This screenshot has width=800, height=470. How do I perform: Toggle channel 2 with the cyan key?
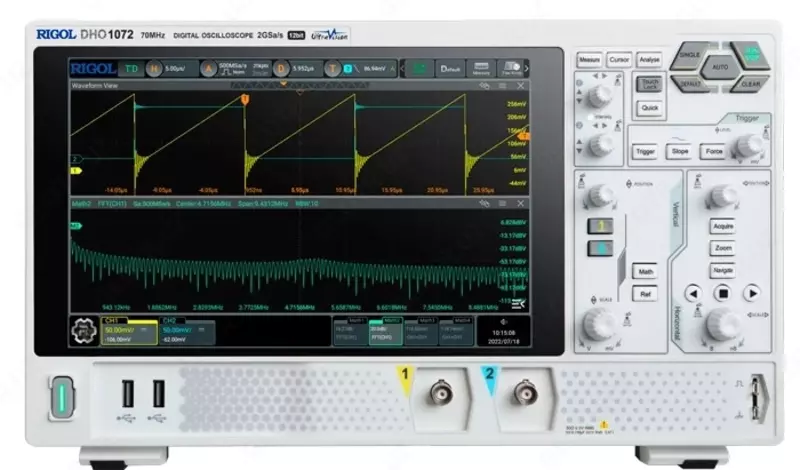coord(600,248)
